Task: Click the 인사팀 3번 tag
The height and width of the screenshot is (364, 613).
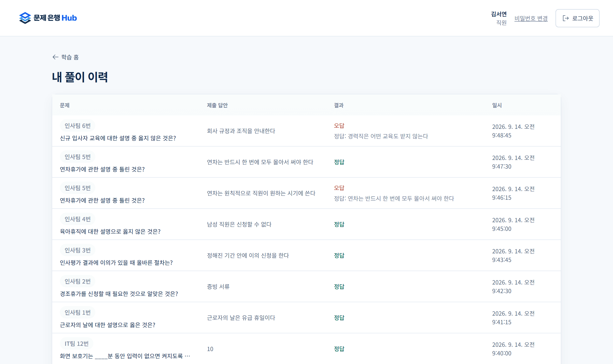Action: click(78, 250)
